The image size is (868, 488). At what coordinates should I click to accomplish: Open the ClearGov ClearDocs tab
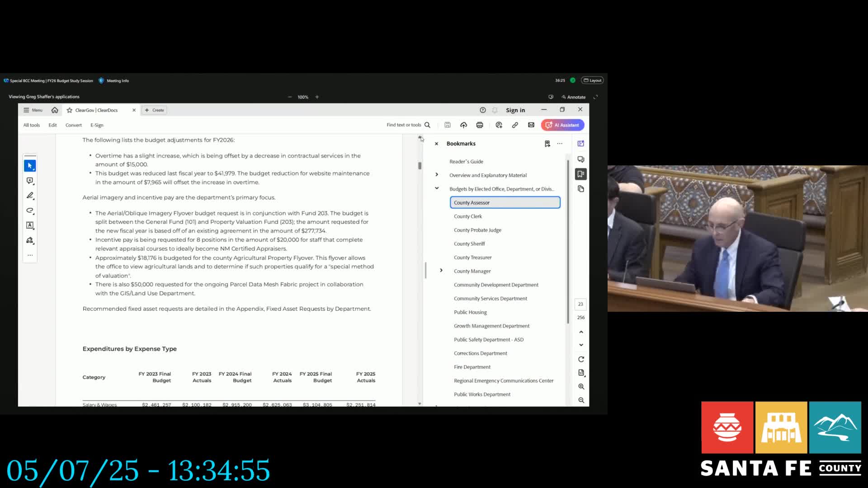pyautogui.click(x=96, y=110)
